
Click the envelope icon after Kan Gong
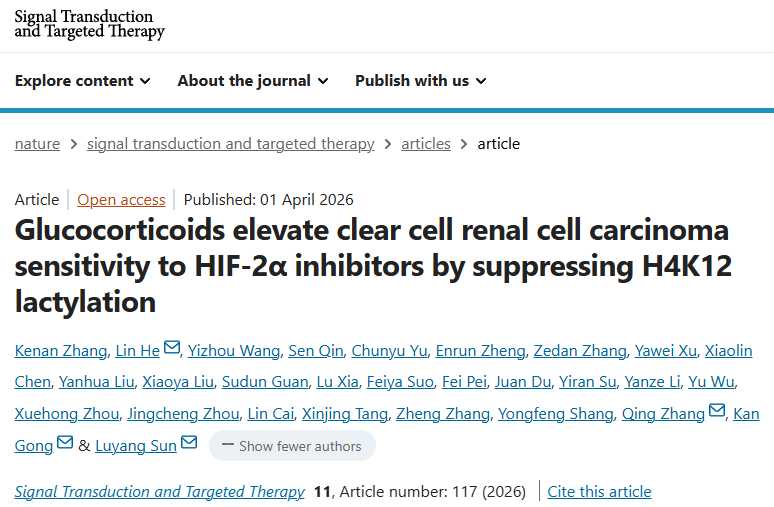coord(65,443)
